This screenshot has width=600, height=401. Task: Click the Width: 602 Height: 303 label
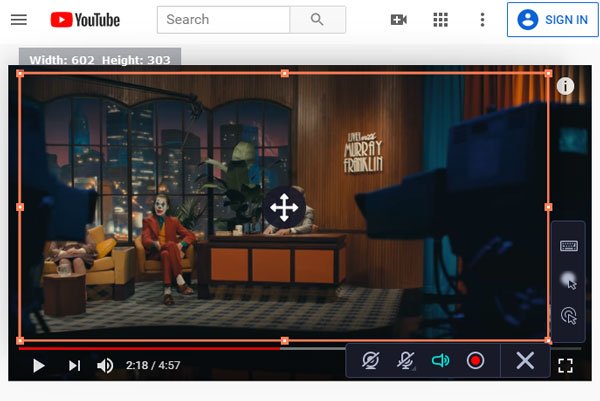pos(100,60)
